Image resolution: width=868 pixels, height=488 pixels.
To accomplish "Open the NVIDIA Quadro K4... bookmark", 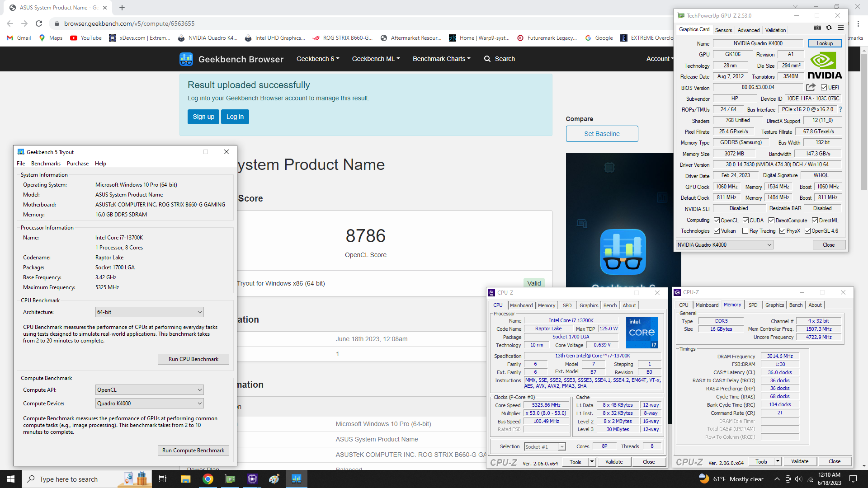I will [x=208, y=38].
